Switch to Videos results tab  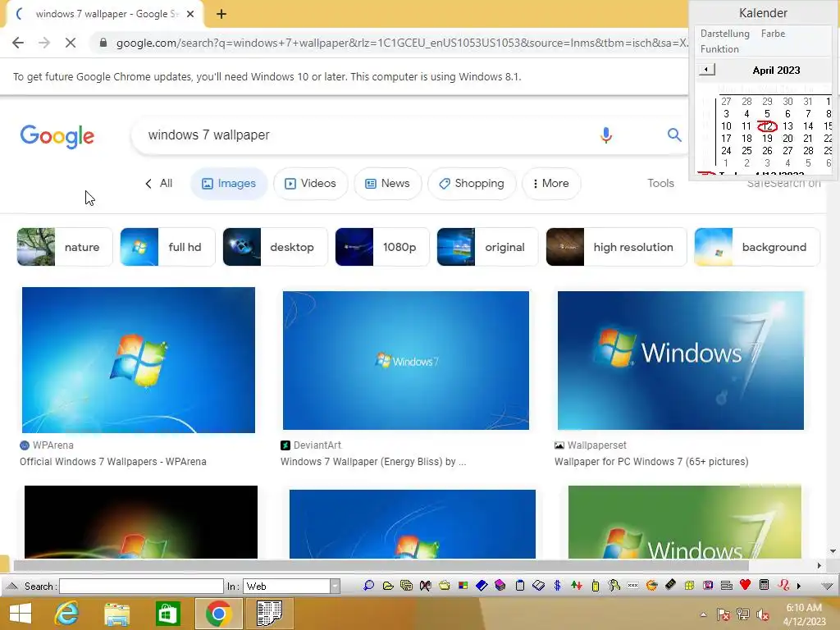click(311, 183)
